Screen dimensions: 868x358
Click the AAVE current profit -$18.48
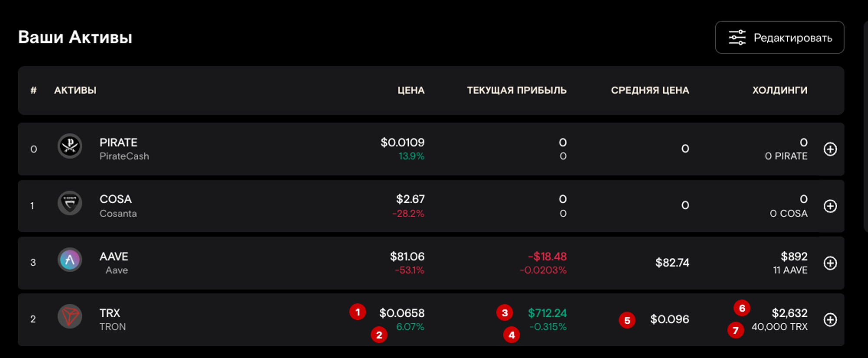(x=547, y=256)
